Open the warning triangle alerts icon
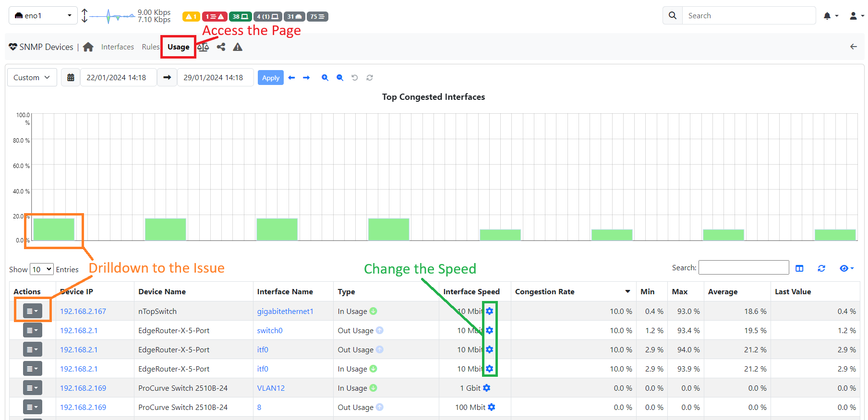868x420 pixels. click(238, 47)
